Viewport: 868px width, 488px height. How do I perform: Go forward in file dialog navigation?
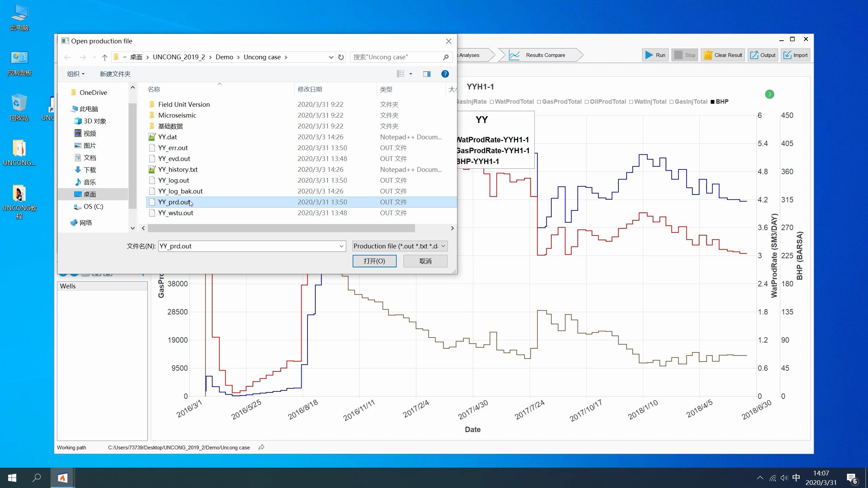pos(82,57)
